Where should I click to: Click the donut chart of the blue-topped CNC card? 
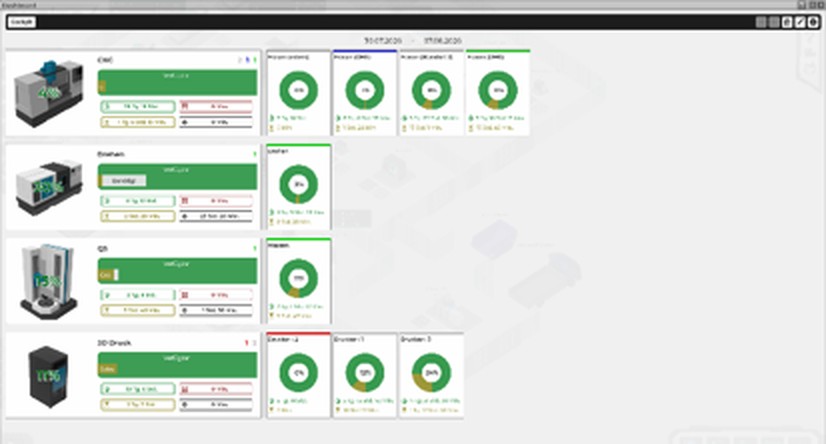pos(365,90)
